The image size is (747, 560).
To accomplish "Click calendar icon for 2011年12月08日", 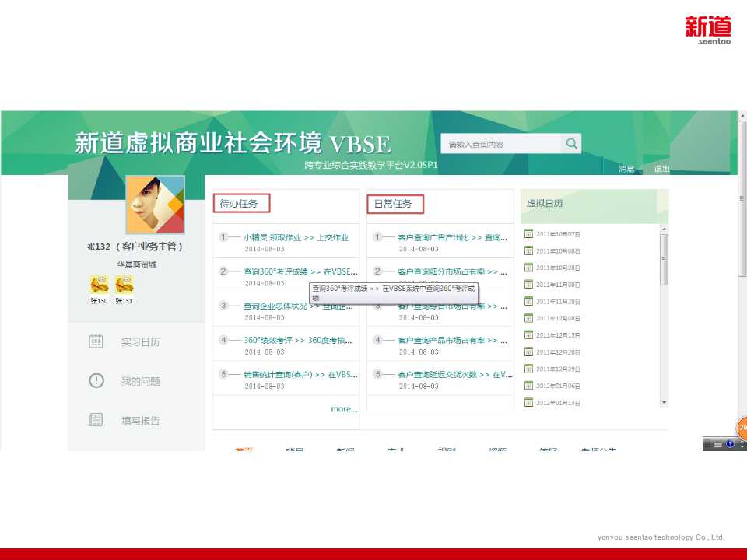I will 528,318.
